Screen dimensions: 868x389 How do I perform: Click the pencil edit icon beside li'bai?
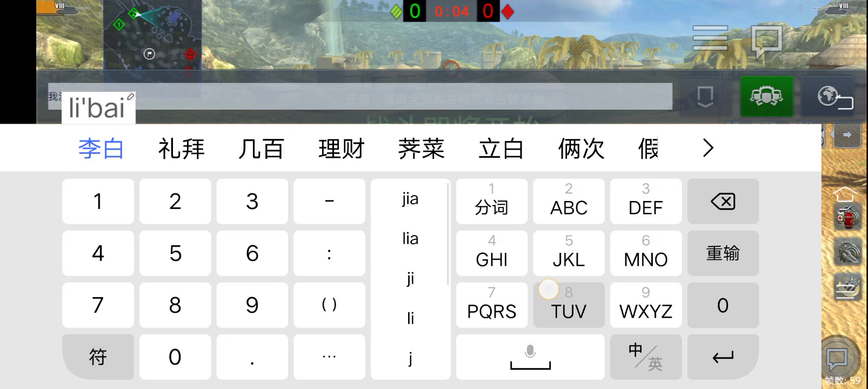(x=130, y=96)
